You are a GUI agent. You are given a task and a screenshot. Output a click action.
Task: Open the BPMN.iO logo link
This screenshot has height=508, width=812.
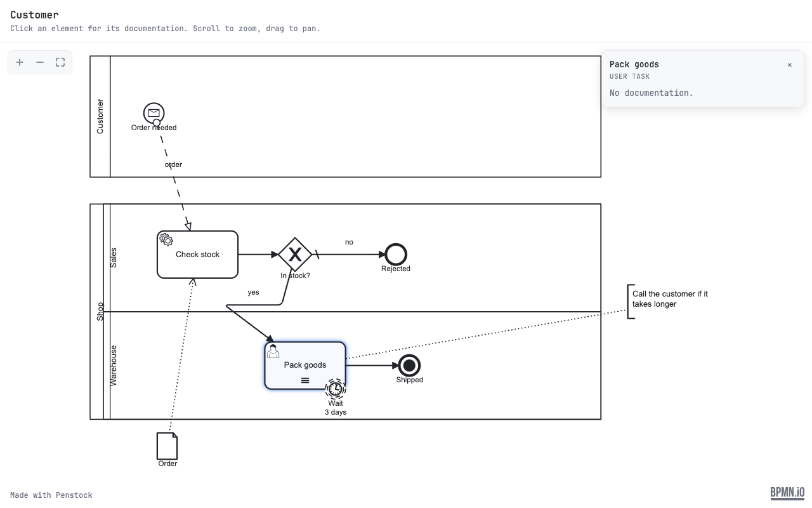click(x=787, y=493)
